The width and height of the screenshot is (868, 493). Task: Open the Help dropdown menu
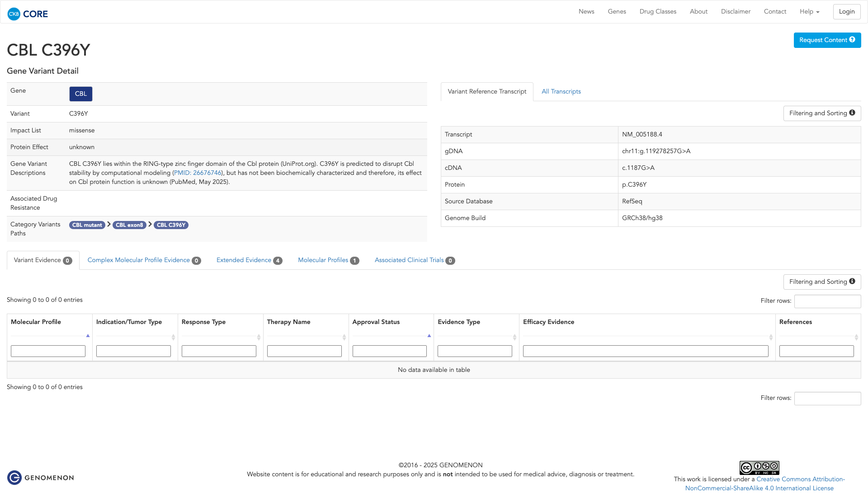pyautogui.click(x=809, y=12)
